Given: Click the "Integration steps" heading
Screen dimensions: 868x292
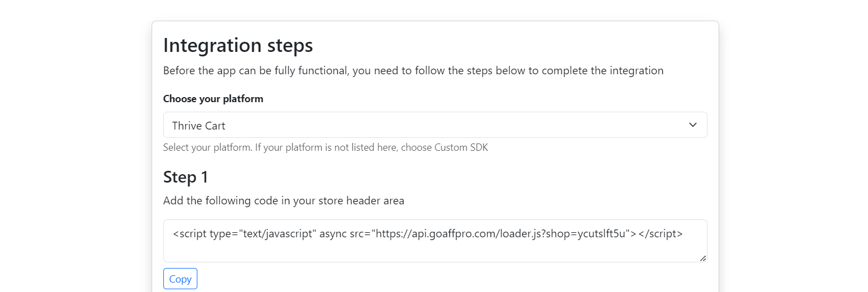Looking at the screenshot, I should tap(238, 45).
